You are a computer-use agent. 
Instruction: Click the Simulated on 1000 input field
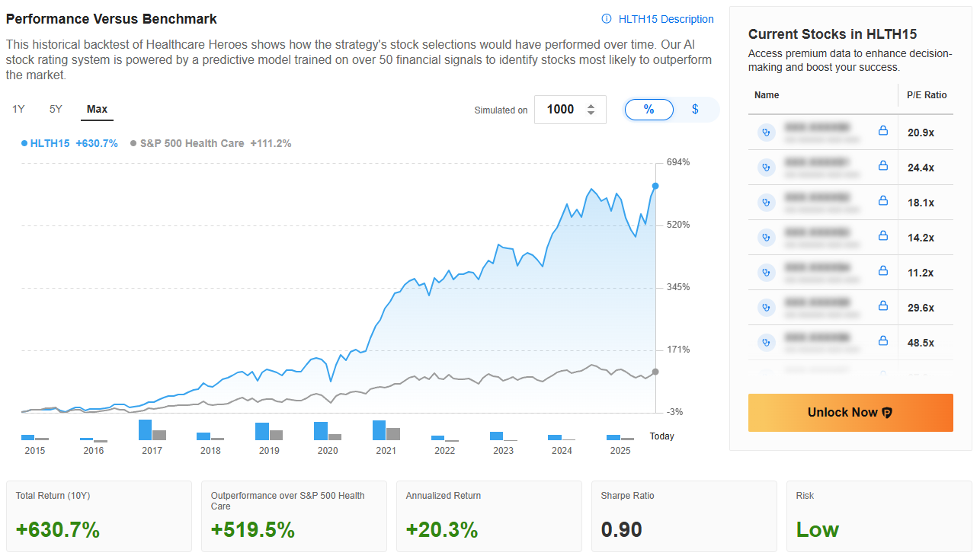pyautogui.click(x=561, y=110)
